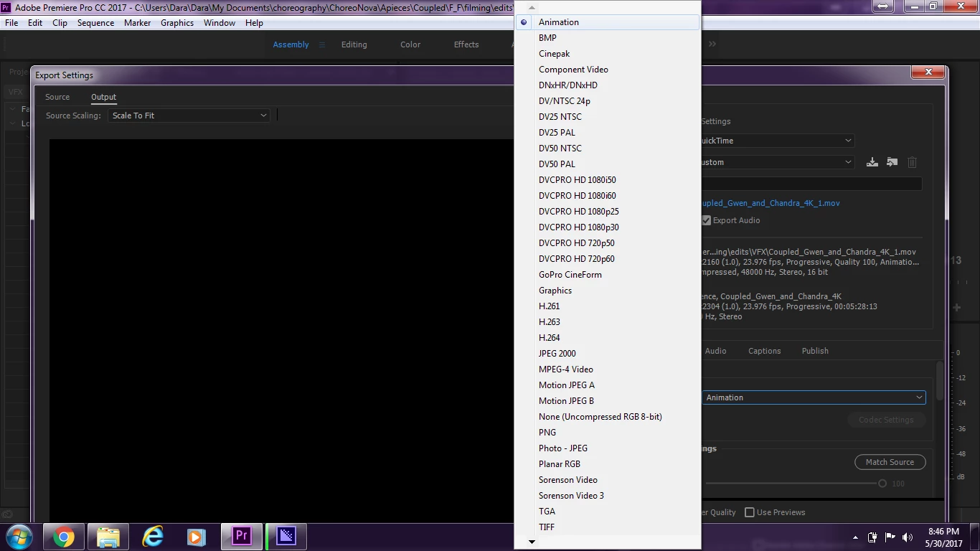Click the Quality slider handle
The width and height of the screenshot is (980, 551).
[882, 484]
